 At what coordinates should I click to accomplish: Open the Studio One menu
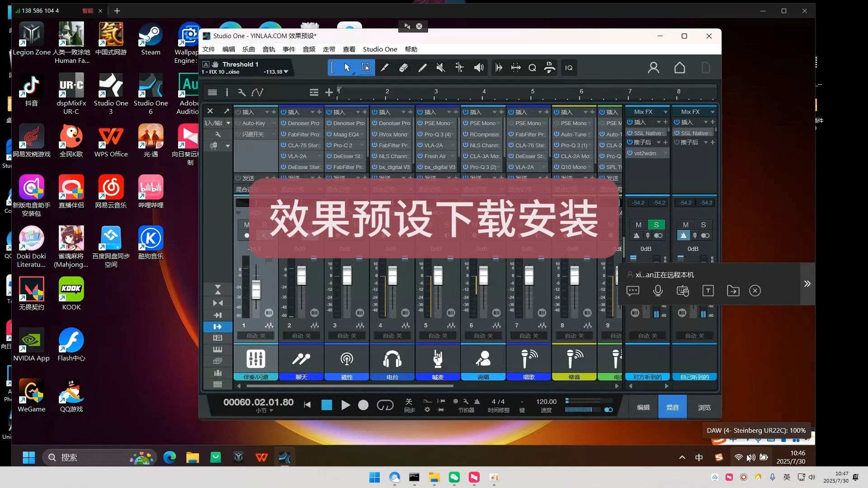tap(380, 49)
